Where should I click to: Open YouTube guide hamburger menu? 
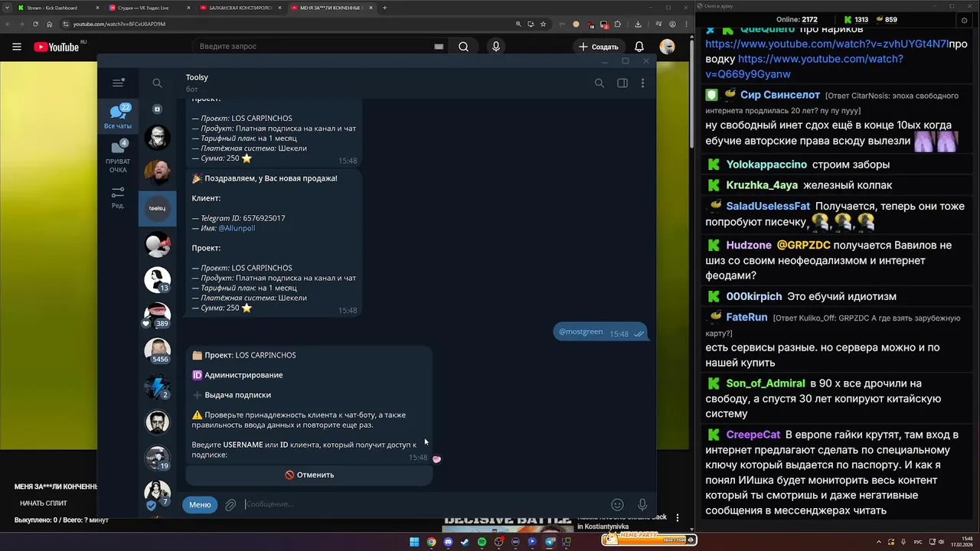[x=17, y=47]
